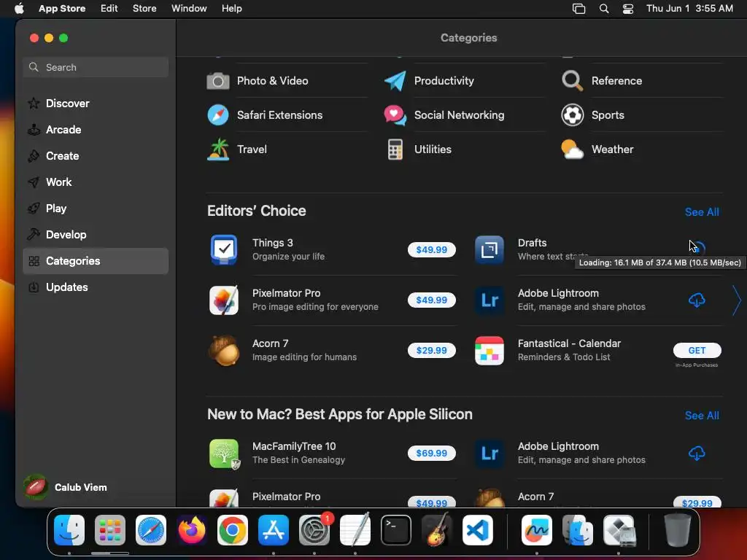Screen dimensions: 747x560
Task: Select Develop in the sidebar
Action: coord(96,234)
